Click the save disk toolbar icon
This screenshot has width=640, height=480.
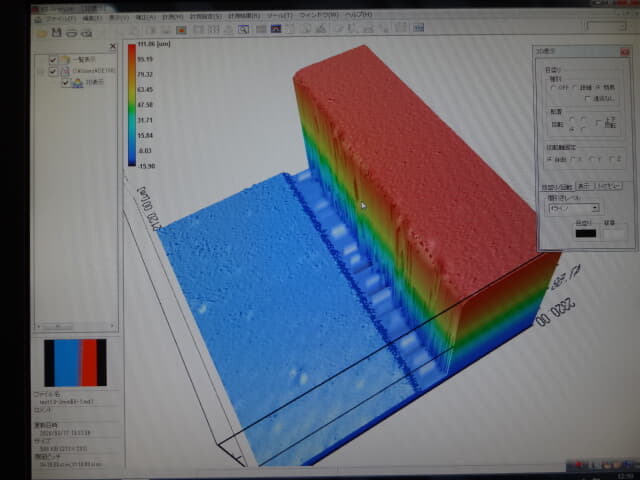pyautogui.click(x=58, y=31)
